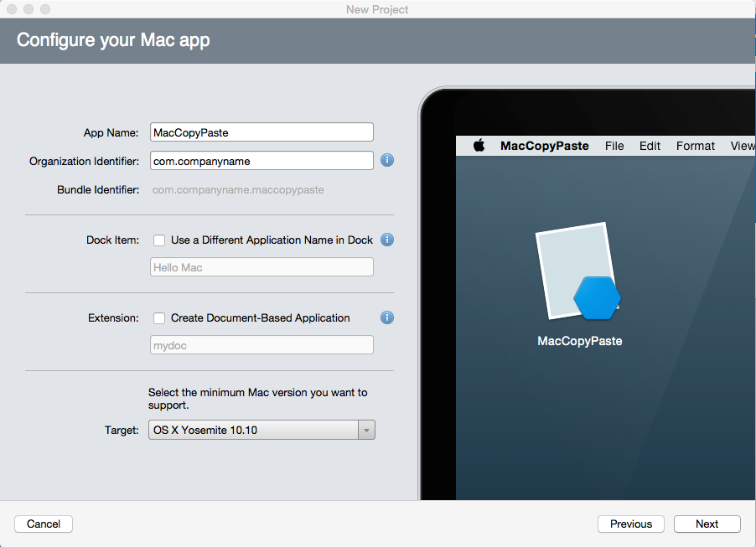Click the Apple logo in preview menu bar

click(479, 145)
